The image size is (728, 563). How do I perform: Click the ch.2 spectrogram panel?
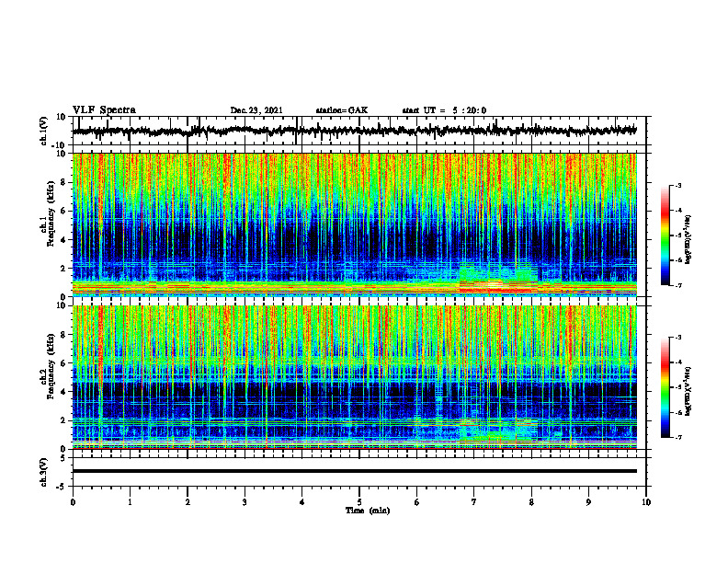[x=355, y=377]
